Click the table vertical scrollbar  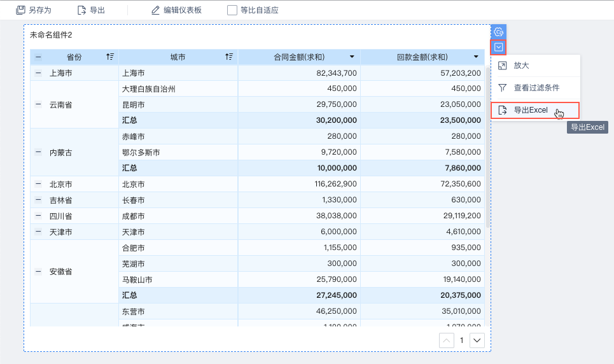(x=487, y=147)
